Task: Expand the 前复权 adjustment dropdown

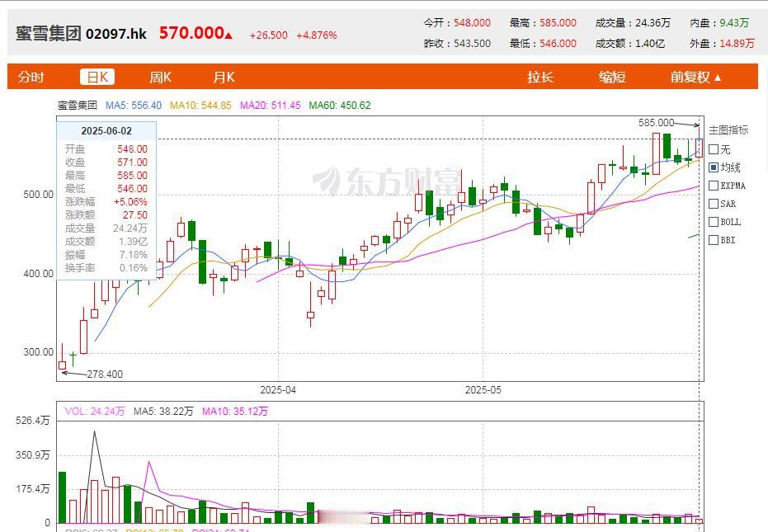Action: [695, 77]
